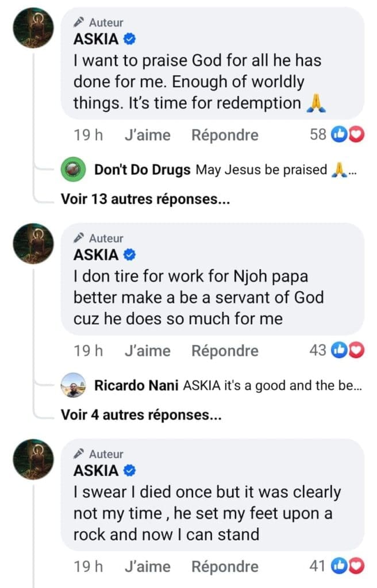The height and width of the screenshot is (588, 377).
Task: Like the praise God comment via J'aime
Action: point(147,135)
